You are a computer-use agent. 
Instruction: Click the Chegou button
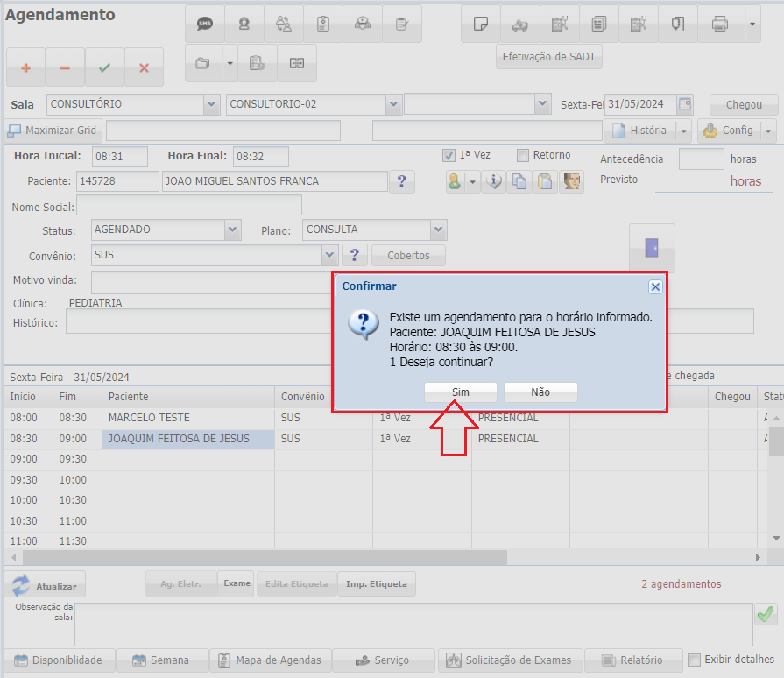(x=744, y=104)
